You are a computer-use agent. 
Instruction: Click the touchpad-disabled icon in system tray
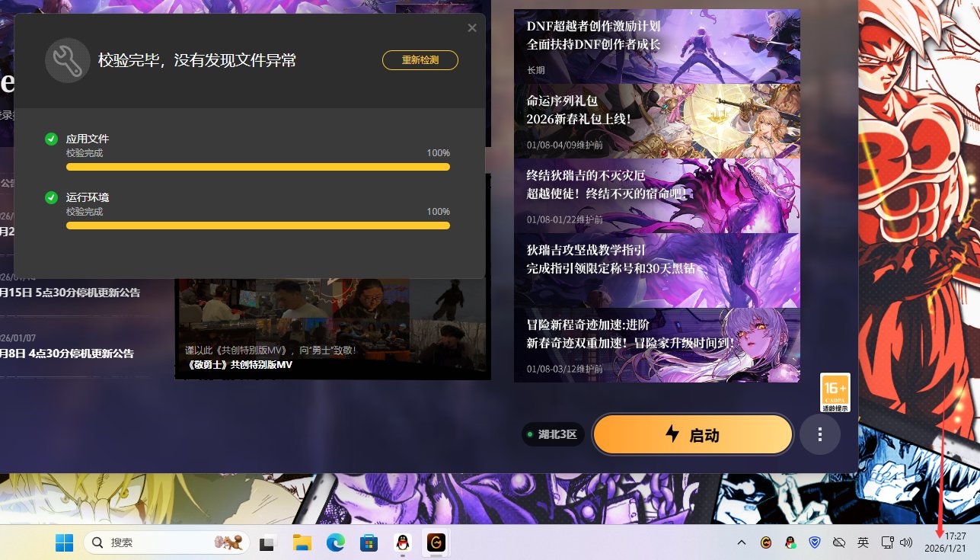pos(838,543)
